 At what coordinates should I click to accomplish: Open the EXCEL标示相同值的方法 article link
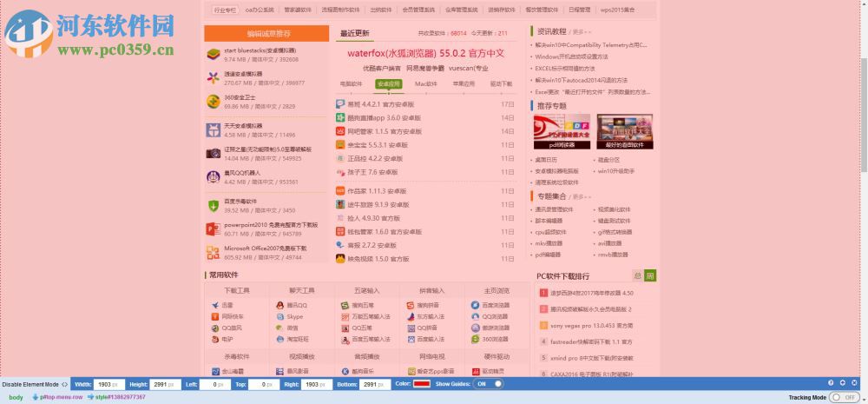pos(565,69)
